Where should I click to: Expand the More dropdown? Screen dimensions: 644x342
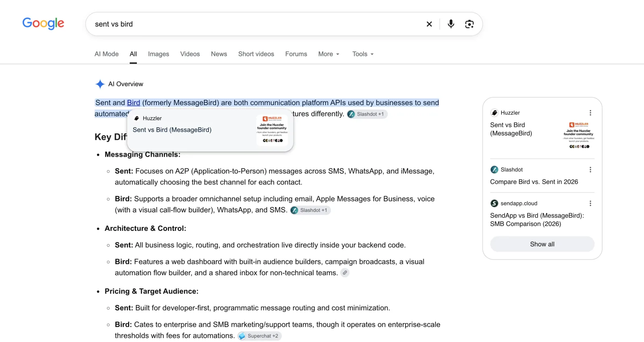pyautogui.click(x=329, y=54)
